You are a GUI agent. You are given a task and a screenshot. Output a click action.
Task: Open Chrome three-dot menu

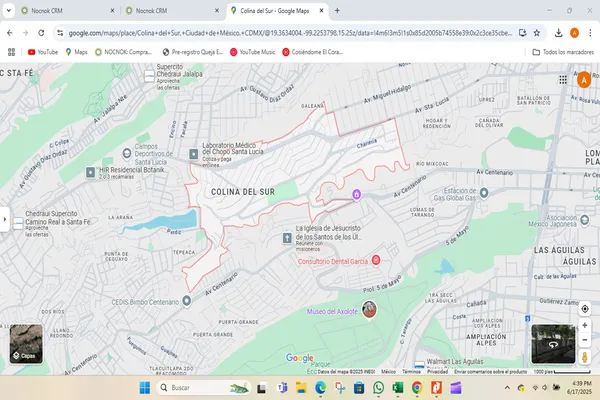[x=590, y=33]
